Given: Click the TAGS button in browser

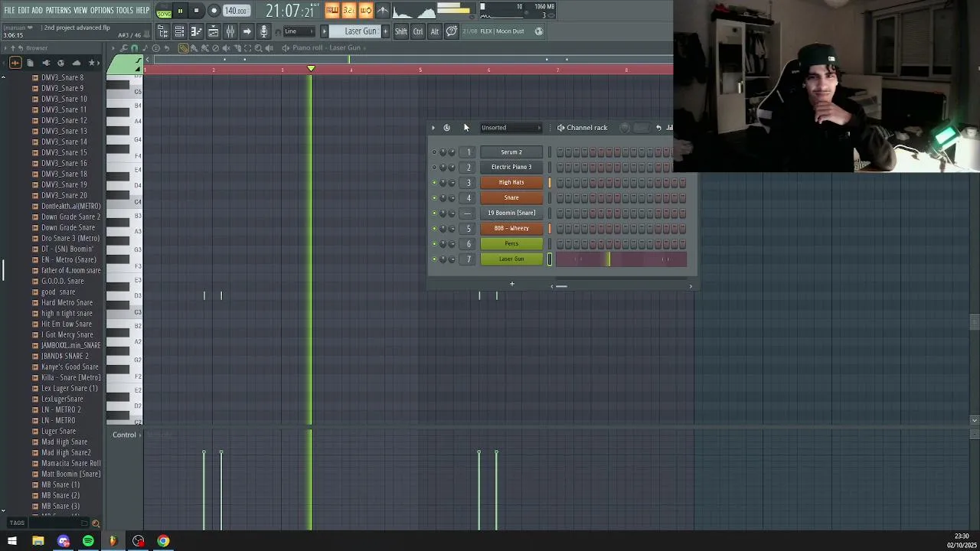Looking at the screenshot, I should click(x=17, y=523).
